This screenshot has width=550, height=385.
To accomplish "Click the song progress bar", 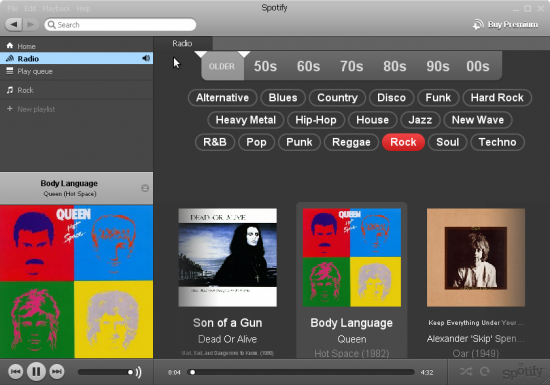I will tap(301, 372).
